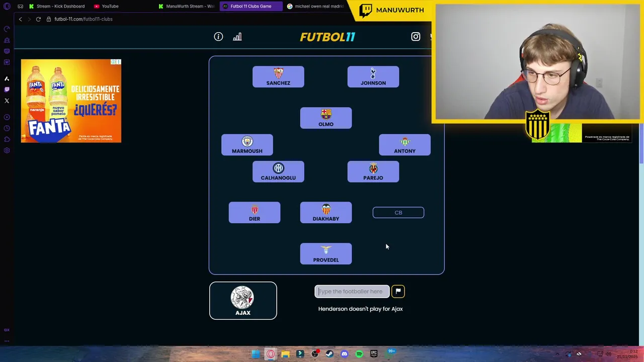
Task: Click the Ajax club crest card
Action: pyautogui.click(x=243, y=301)
